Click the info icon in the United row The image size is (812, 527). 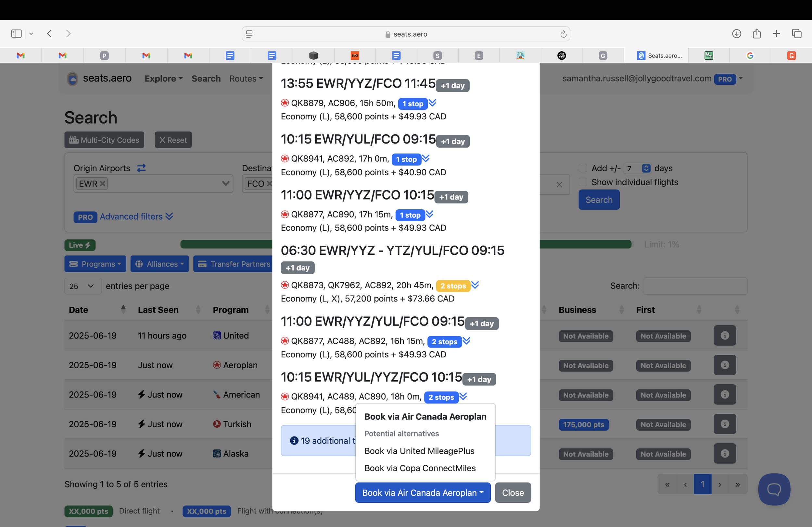pos(724,336)
